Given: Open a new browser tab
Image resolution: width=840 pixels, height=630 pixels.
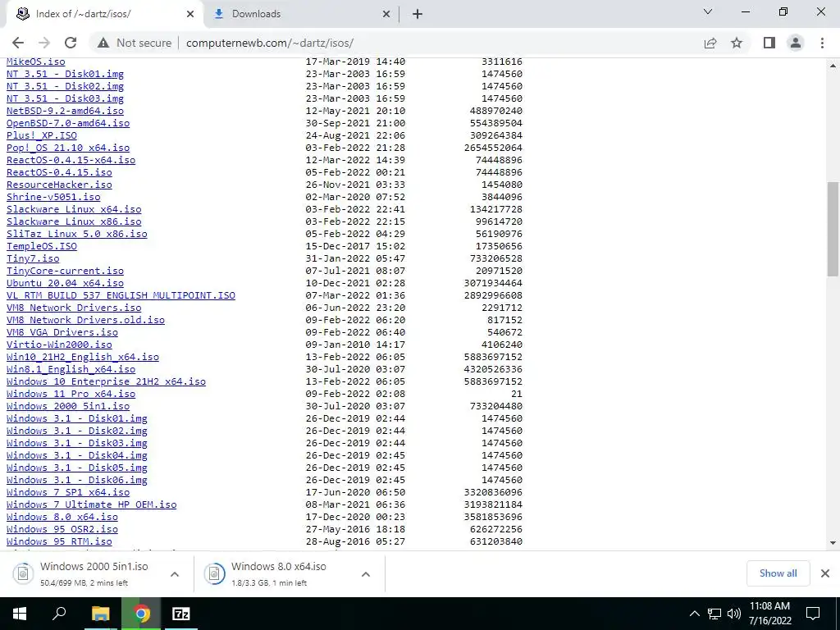Looking at the screenshot, I should point(418,14).
